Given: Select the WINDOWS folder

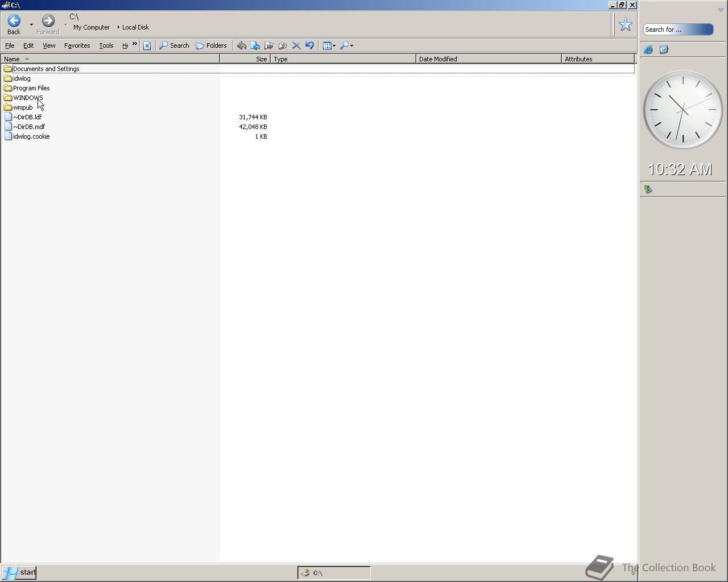Looking at the screenshot, I should click(x=28, y=98).
